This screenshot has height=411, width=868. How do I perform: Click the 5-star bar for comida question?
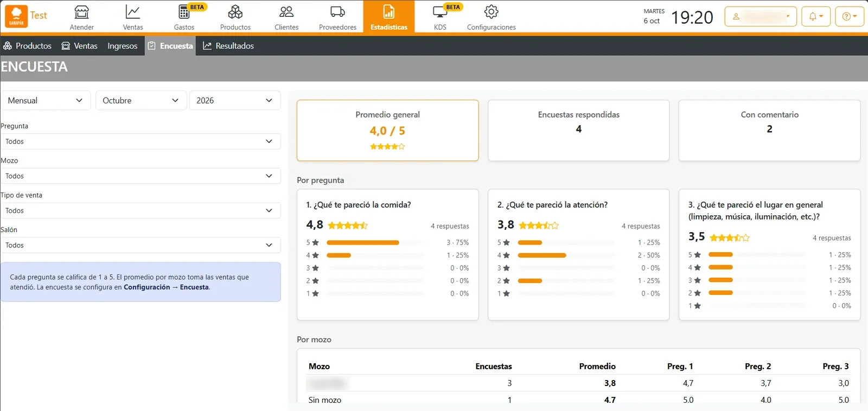point(375,242)
